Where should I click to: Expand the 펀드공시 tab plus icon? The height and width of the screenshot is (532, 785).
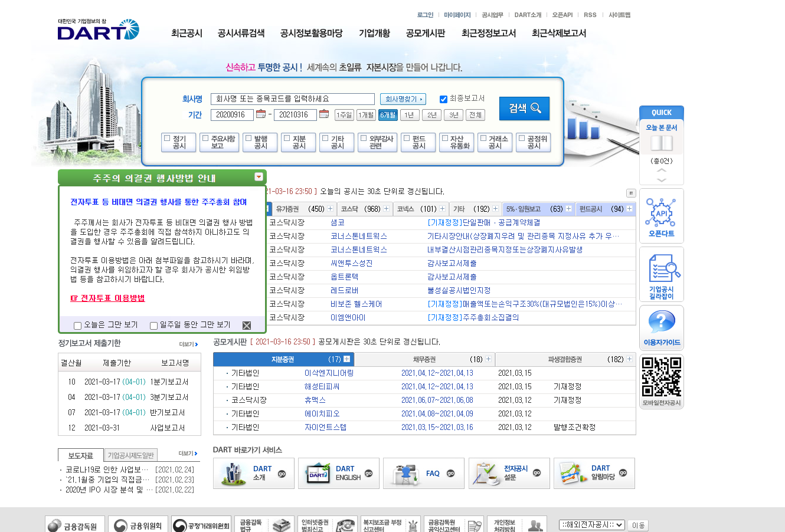coord(629,209)
